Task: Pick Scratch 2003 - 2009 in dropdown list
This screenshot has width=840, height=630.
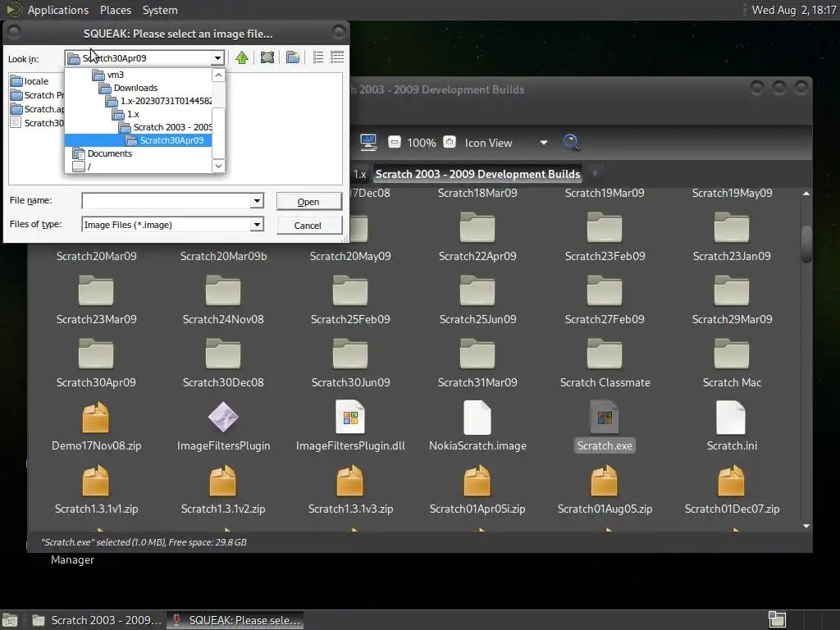Action: [138, 127]
